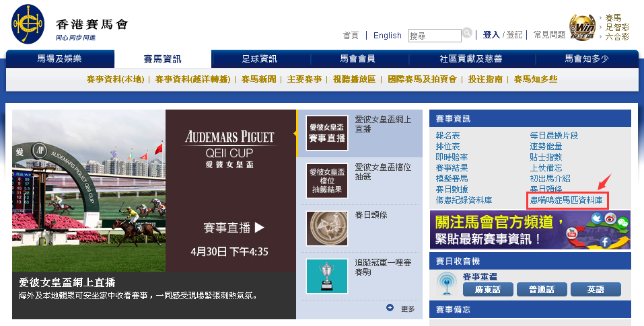Open the 模擬賽馬 link
This screenshot has width=644, height=326.
[452, 178]
